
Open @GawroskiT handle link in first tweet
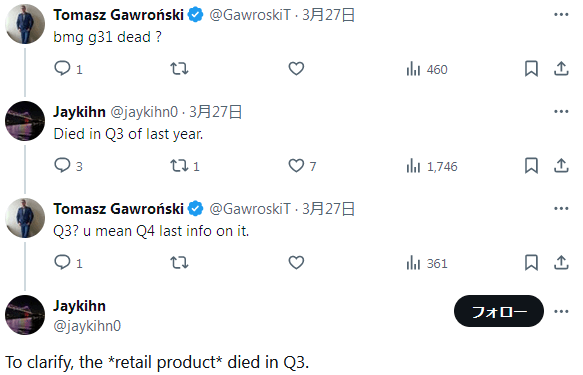coord(250,15)
